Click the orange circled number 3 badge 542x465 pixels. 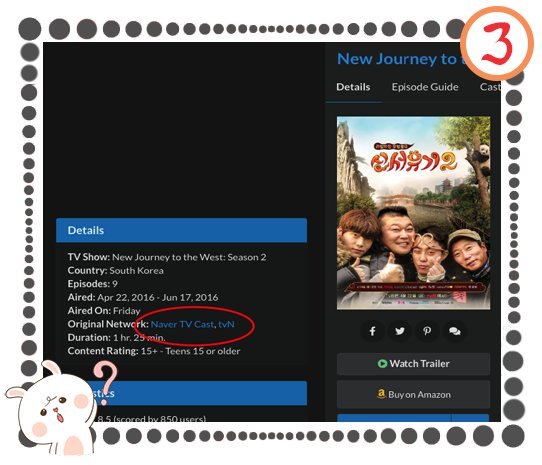click(x=497, y=43)
